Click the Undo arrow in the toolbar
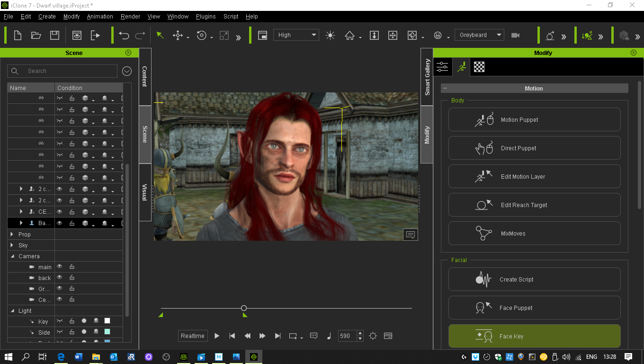Viewport: 644px width, 364px height. click(124, 35)
